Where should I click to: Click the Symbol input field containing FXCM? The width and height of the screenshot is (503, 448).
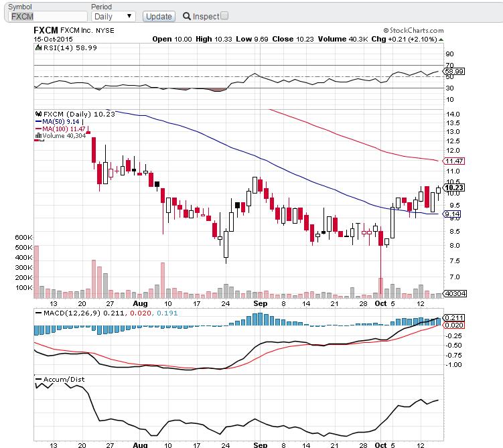point(48,16)
